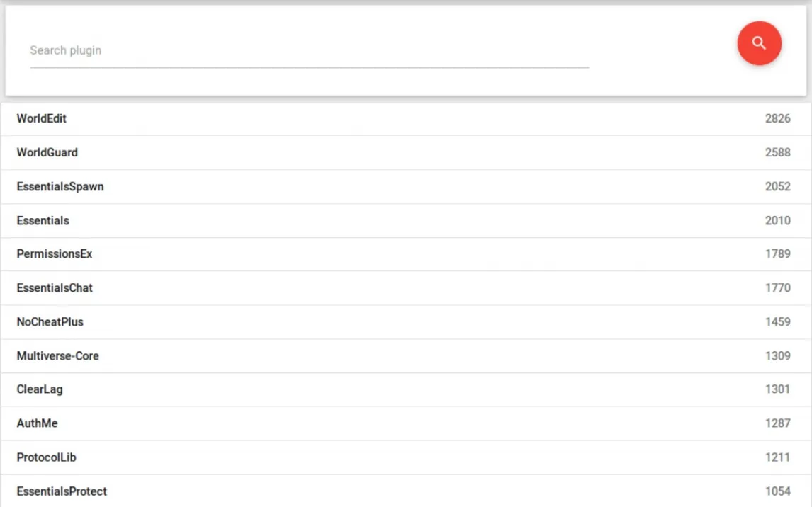Select the Essentials plugin row
The height and width of the screenshot is (507, 812).
(x=43, y=220)
